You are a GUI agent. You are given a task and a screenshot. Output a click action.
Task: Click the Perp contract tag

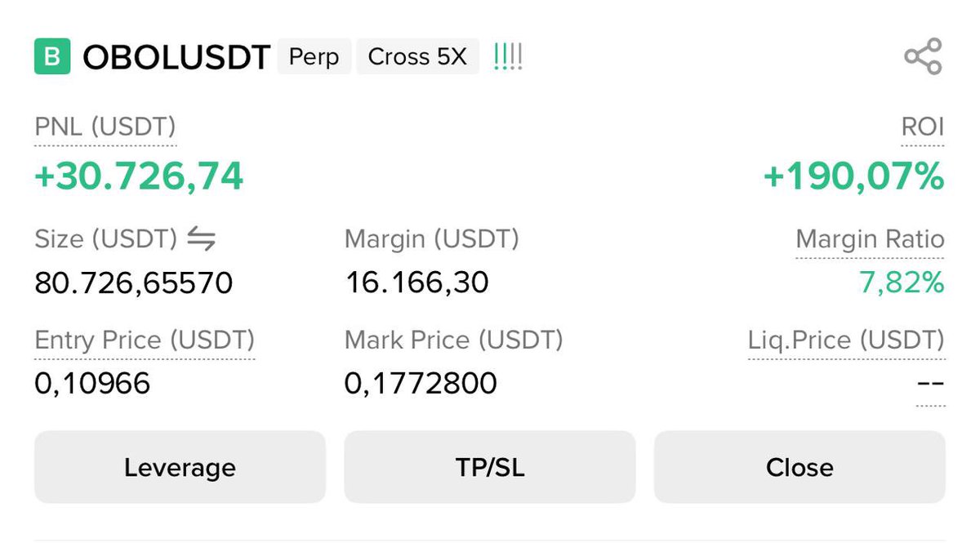point(314,57)
